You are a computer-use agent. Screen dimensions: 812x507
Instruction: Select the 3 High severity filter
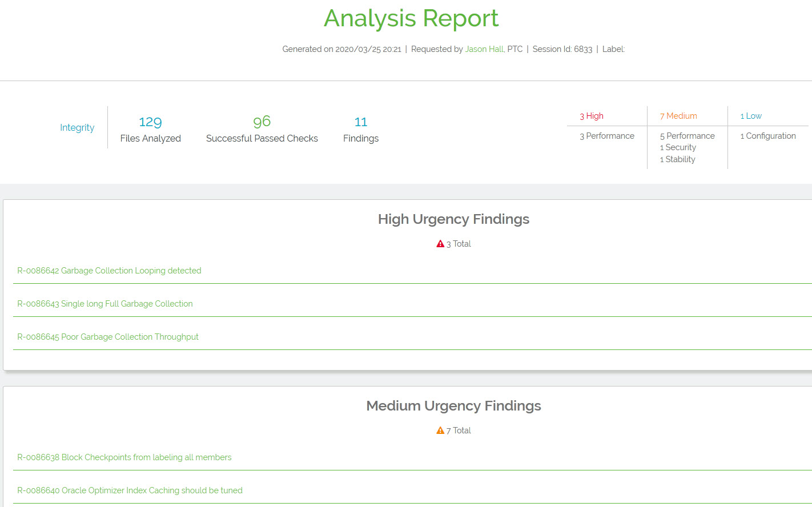[x=591, y=115]
